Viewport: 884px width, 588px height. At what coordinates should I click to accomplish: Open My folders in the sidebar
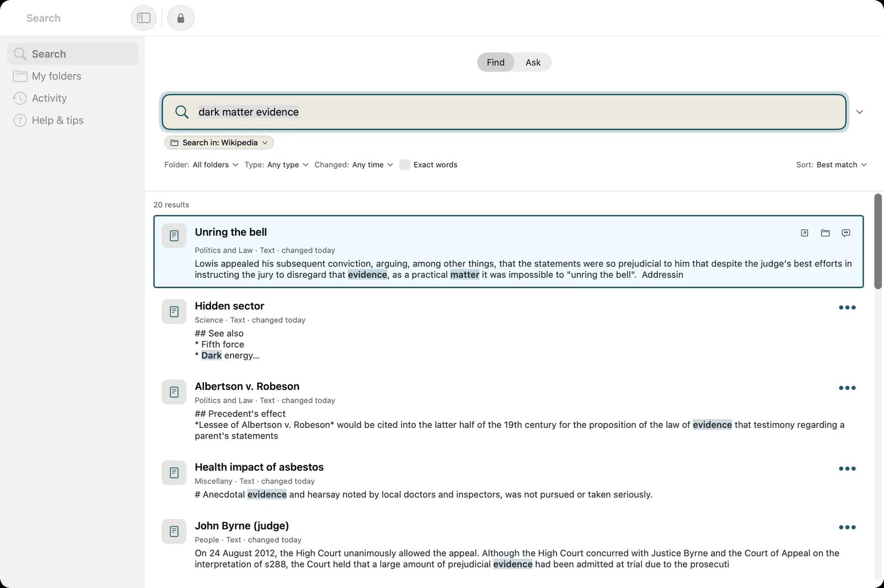[x=72, y=76]
